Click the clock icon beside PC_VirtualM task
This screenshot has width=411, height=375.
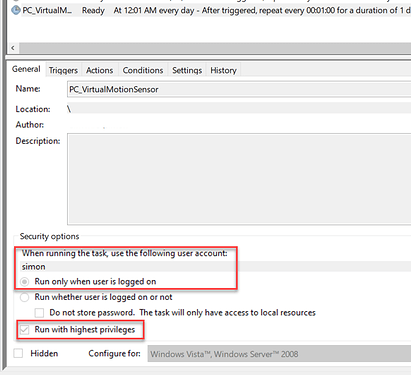(16, 10)
